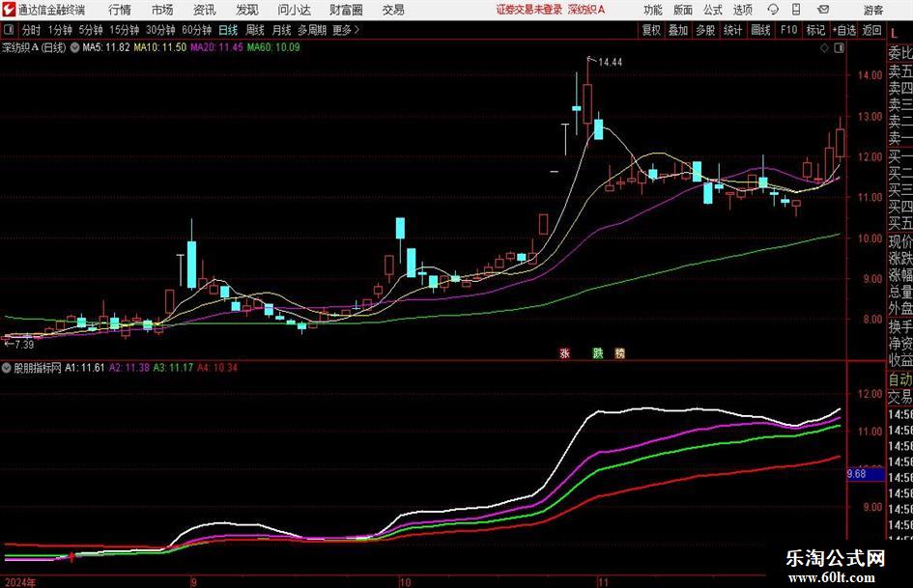Add stock via +自选 button
The width and height of the screenshot is (913, 588).
point(844,30)
